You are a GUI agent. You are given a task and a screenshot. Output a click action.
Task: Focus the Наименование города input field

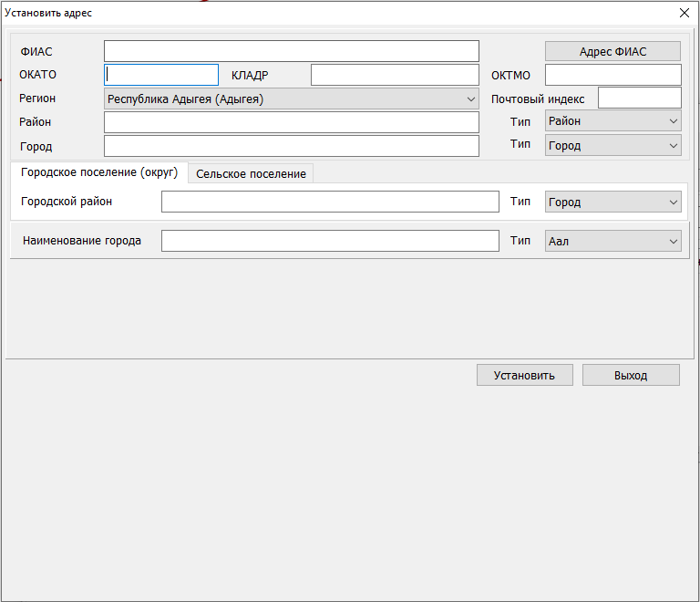(330, 241)
